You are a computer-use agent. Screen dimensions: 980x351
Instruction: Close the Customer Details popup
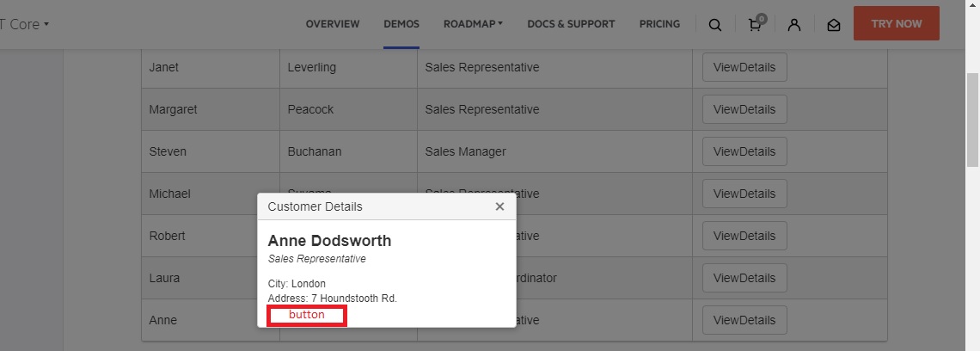pos(499,206)
